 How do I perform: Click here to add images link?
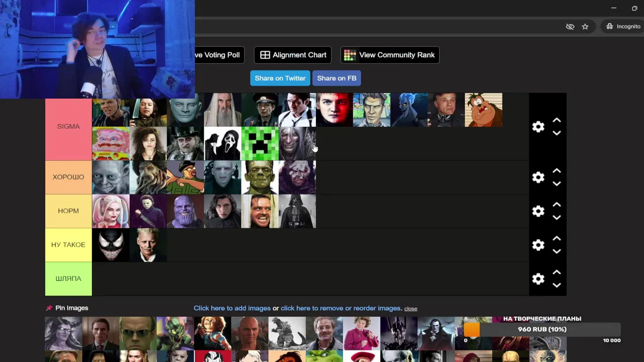[x=232, y=308]
